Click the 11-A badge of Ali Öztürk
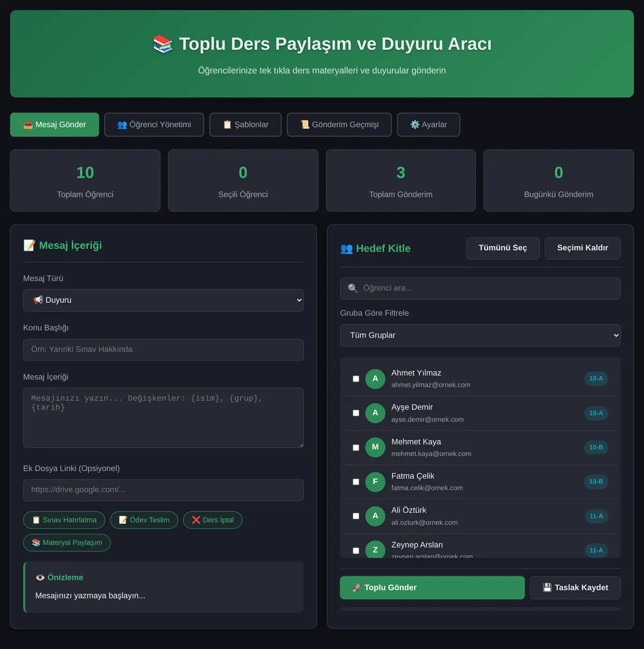The height and width of the screenshot is (649, 644). coord(596,516)
